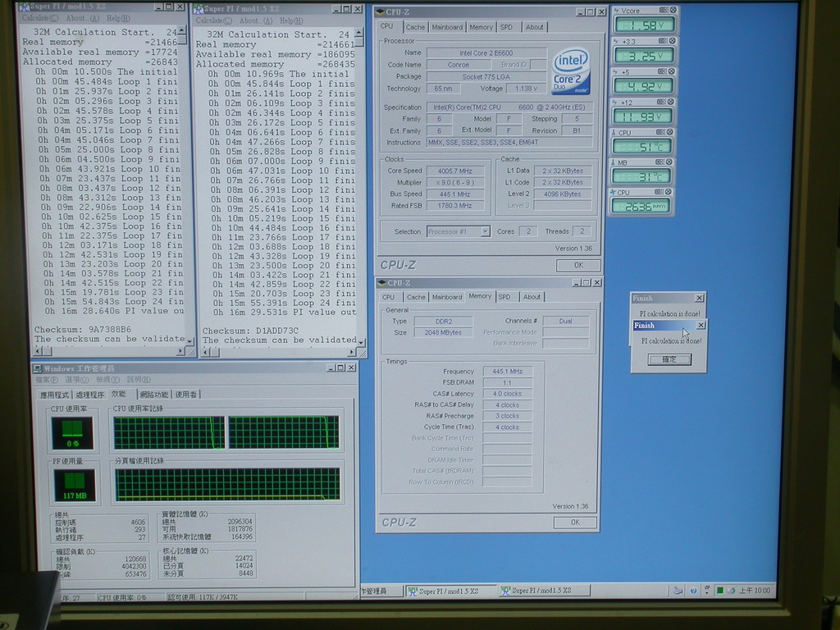Switch to Mainboard tab in CPU-Z processor window
The image size is (840, 630).
click(447, 27)
